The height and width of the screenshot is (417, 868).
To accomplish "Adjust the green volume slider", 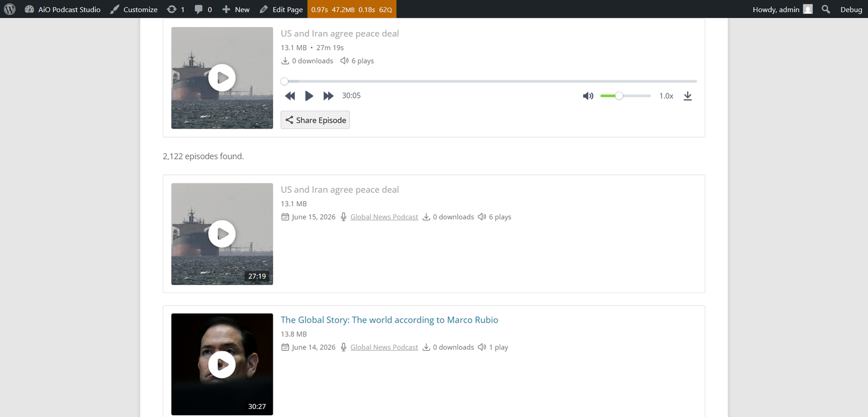I will [x=625, y=96].
